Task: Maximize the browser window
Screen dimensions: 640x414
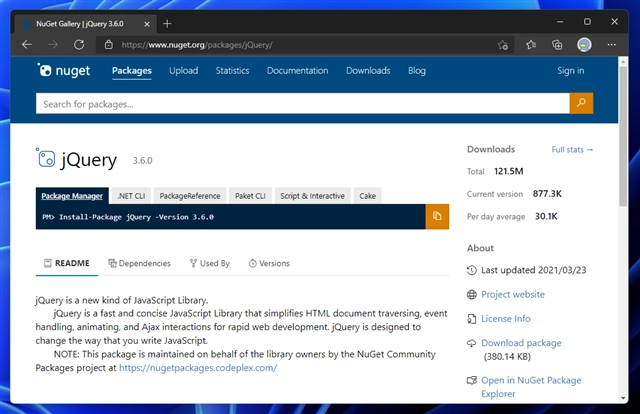Action: click(587, 22)
